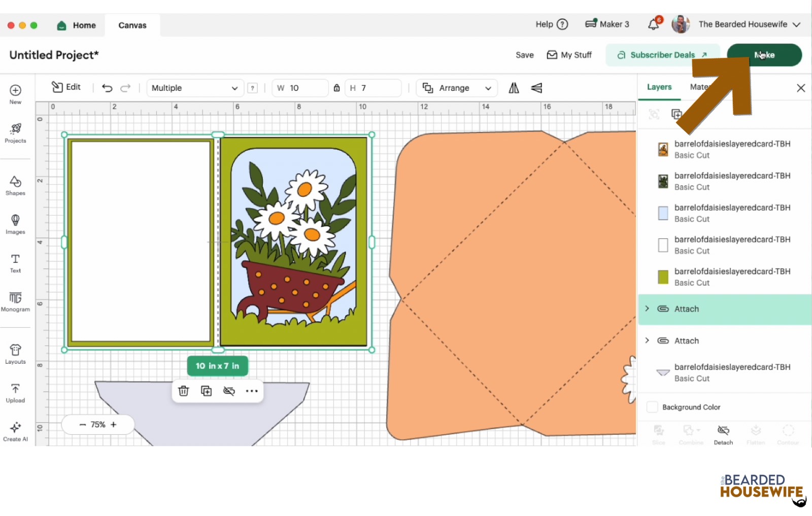Open the notifications bell
The image size is (812, 516).
654,24
